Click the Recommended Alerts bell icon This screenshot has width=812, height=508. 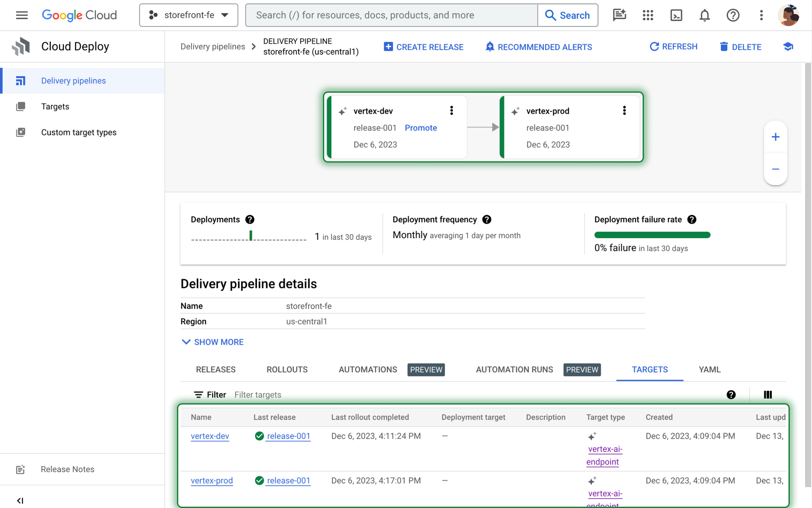489,47
